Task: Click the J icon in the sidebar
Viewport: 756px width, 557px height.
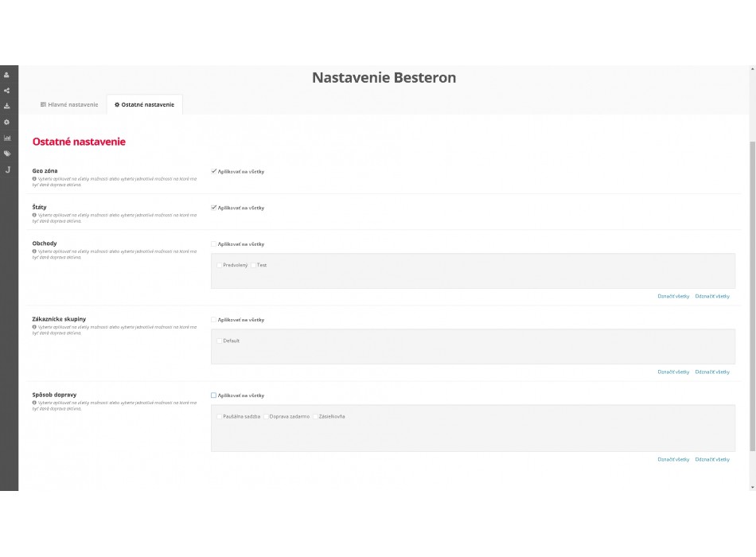Action: [x=8, y=169]
